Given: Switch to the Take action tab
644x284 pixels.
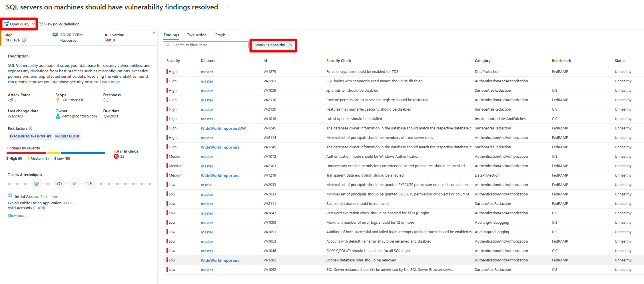Looking at the screenshot, I should pyautogui.click(x=196, y=35).
